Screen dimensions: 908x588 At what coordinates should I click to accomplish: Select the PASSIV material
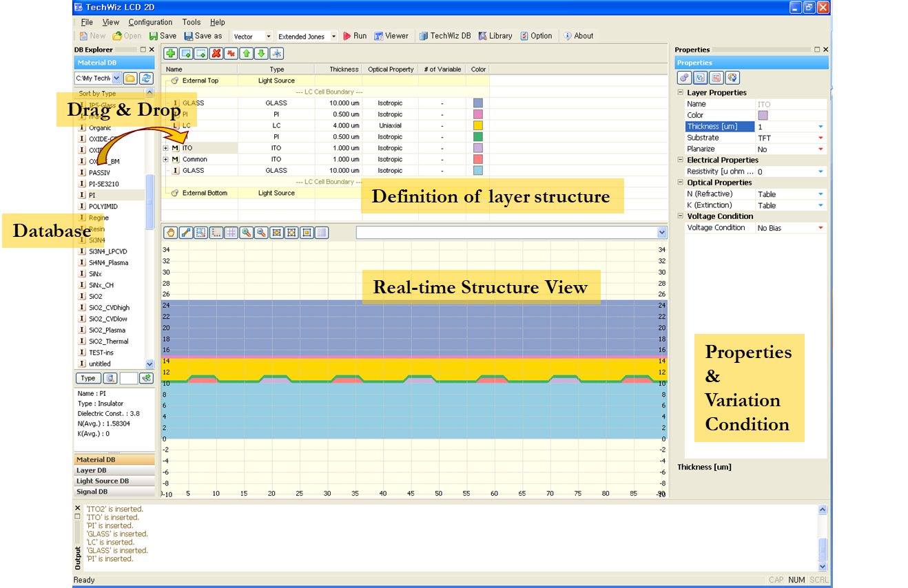(99, 173)
